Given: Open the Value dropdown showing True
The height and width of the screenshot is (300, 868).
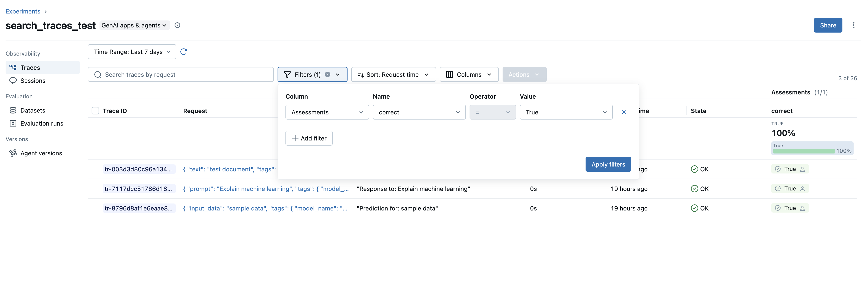Looking at the screenshot, I should point(566,112).
